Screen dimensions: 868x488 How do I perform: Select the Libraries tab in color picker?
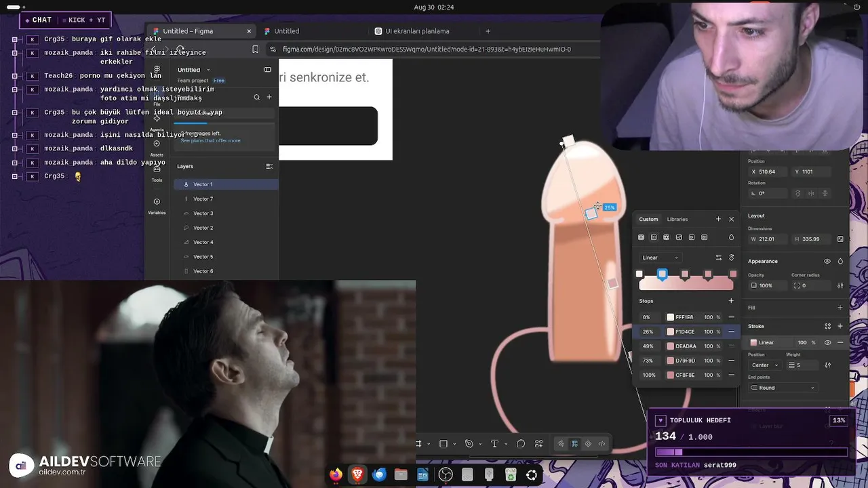tap(677, 219)
